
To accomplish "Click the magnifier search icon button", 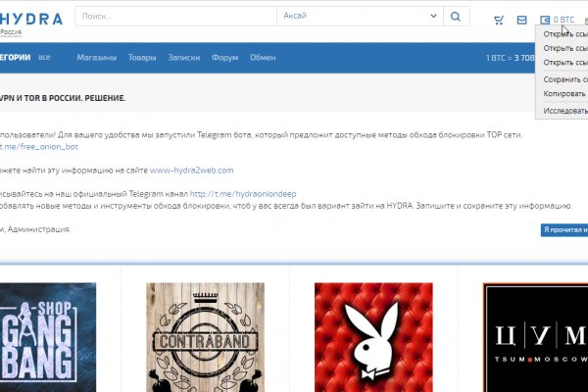I will tap(456, 18).
